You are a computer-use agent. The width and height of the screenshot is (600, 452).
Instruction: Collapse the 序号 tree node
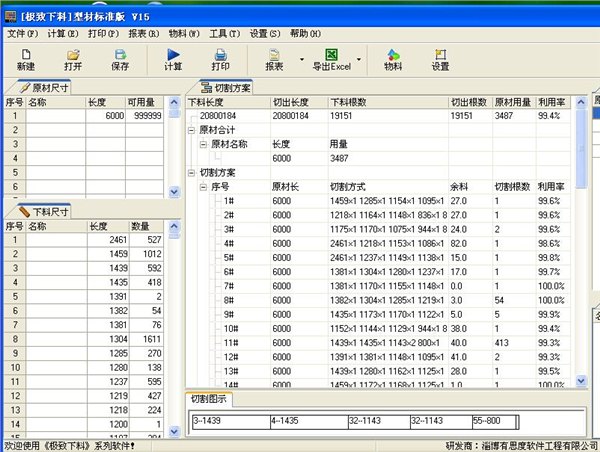[203, 187]
